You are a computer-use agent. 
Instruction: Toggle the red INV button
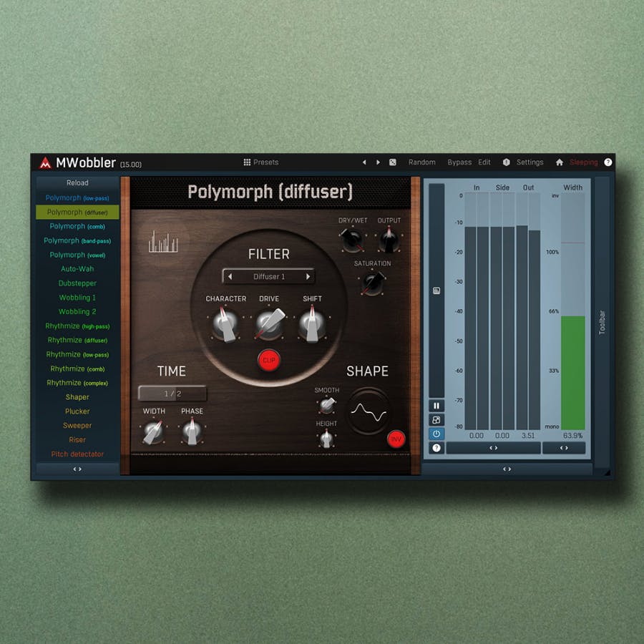click(396, 439)
